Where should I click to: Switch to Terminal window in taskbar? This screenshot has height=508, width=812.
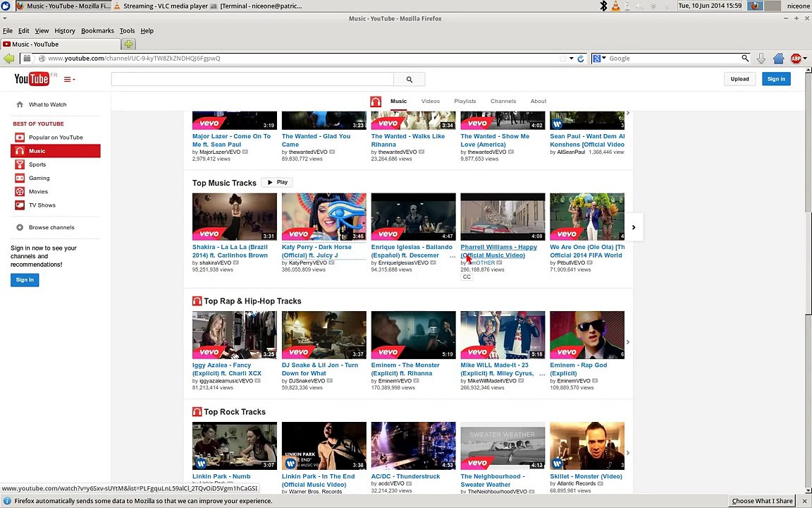point(257,6)
